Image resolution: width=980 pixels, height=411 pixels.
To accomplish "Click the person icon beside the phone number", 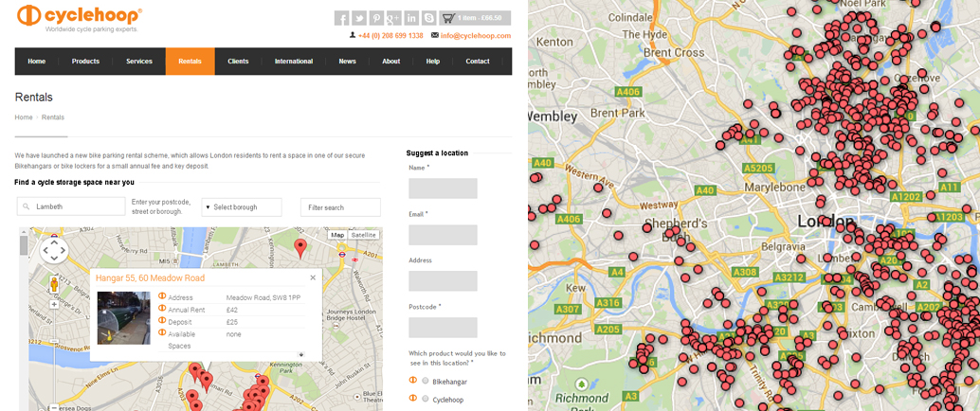I will click(x=353, y=36).
